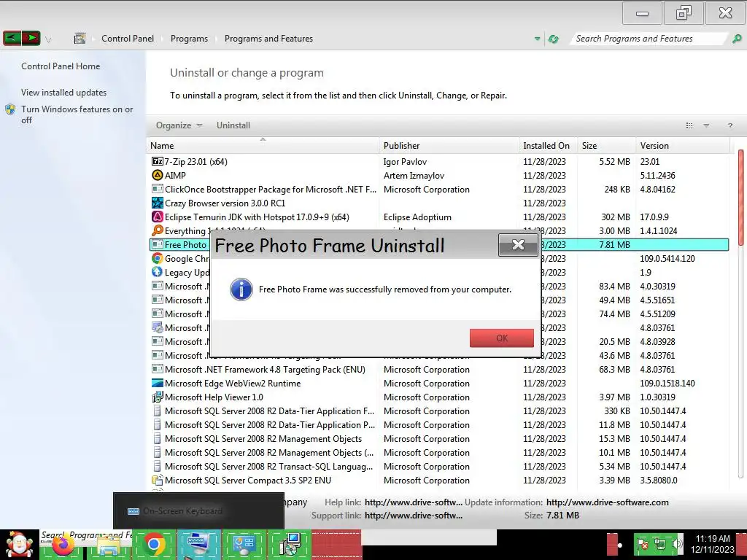
Task: Click the search magnifier icon
Action: 737,39
